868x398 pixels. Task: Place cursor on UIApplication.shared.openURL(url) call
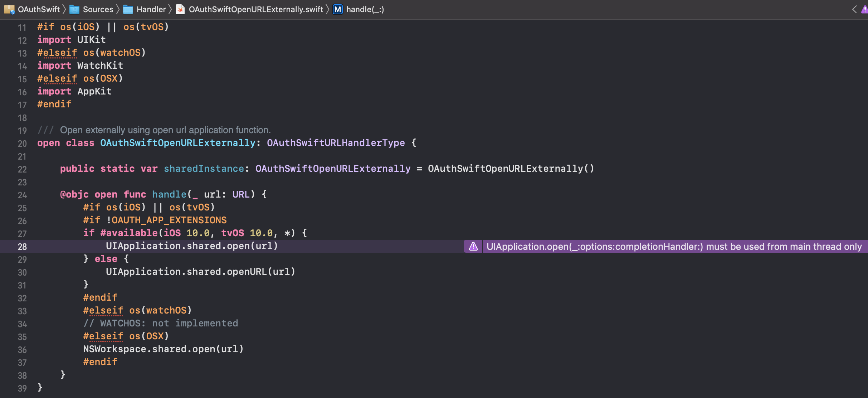[x=200, y=272]
